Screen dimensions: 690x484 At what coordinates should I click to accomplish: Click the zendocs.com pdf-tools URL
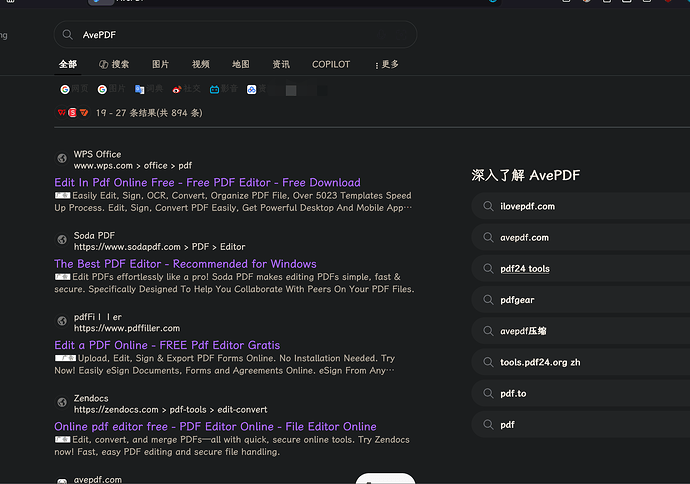[170, 410]
